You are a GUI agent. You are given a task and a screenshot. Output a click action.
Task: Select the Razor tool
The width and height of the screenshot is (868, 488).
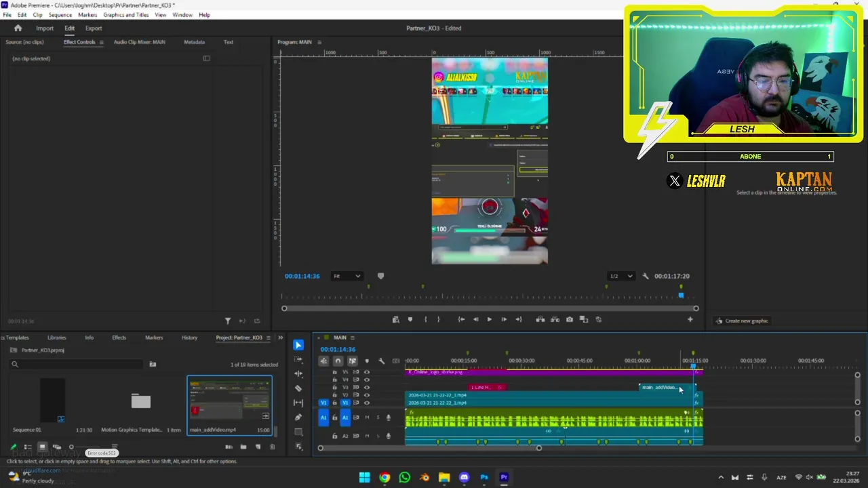click(298, 388)
